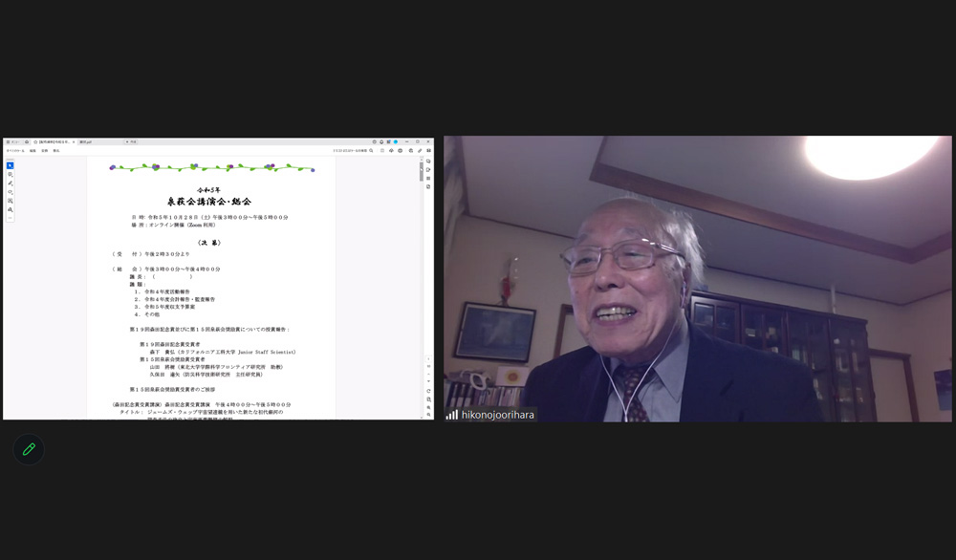Select the text box tool in the left toolbar

coord(11,201)
